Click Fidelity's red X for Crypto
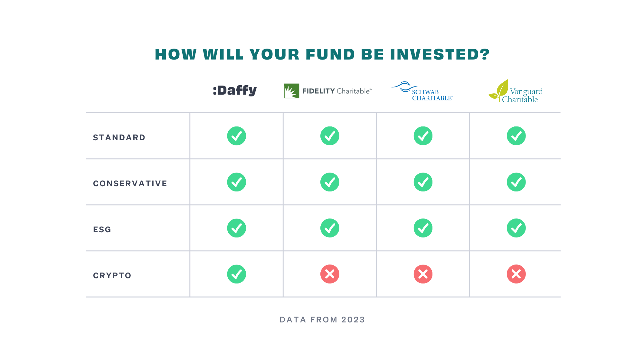Screen dimensions: 644x362 [x=330, y=274]
